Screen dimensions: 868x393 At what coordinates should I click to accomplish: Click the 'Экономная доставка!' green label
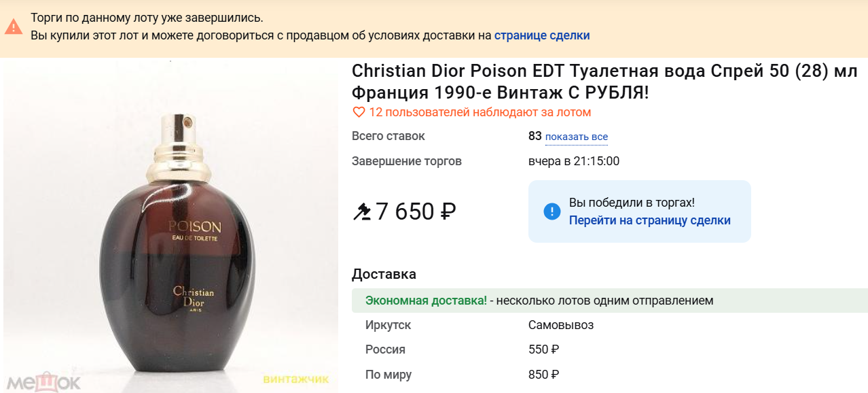(x=426, y=301)
